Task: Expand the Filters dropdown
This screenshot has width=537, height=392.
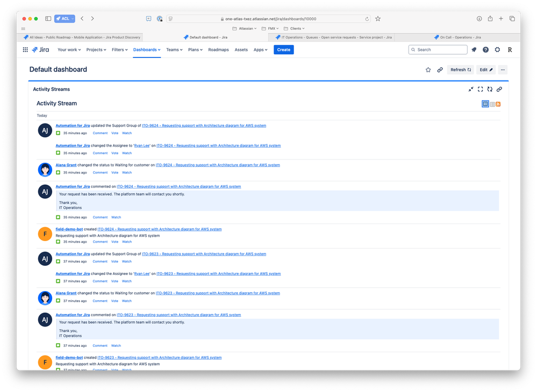Action: point(119,49)
